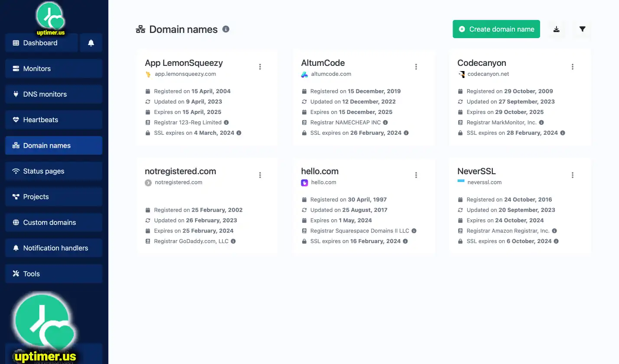The image size is (619, 364).
Task: Open the hello.com card title
Action: pos(320,171)
